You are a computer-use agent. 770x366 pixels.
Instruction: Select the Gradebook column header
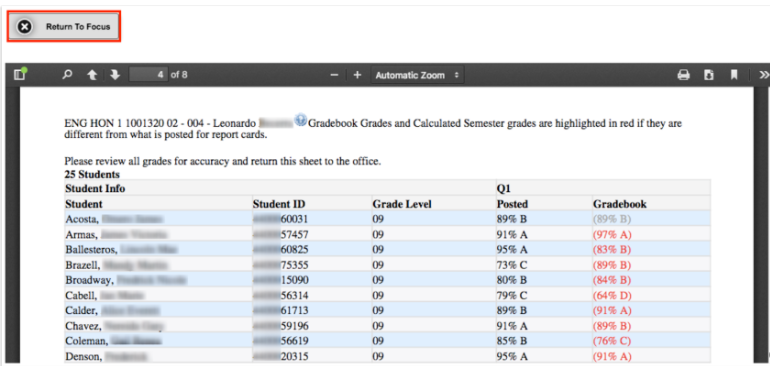pyautogui.click(x=620, y=204)
